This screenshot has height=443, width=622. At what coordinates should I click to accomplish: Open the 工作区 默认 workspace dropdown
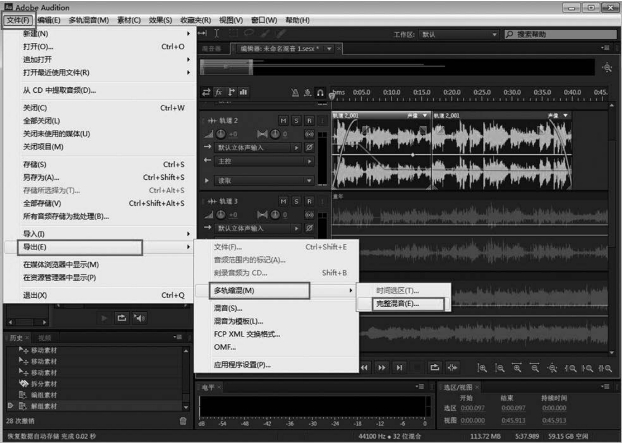[x=457, y=34]
